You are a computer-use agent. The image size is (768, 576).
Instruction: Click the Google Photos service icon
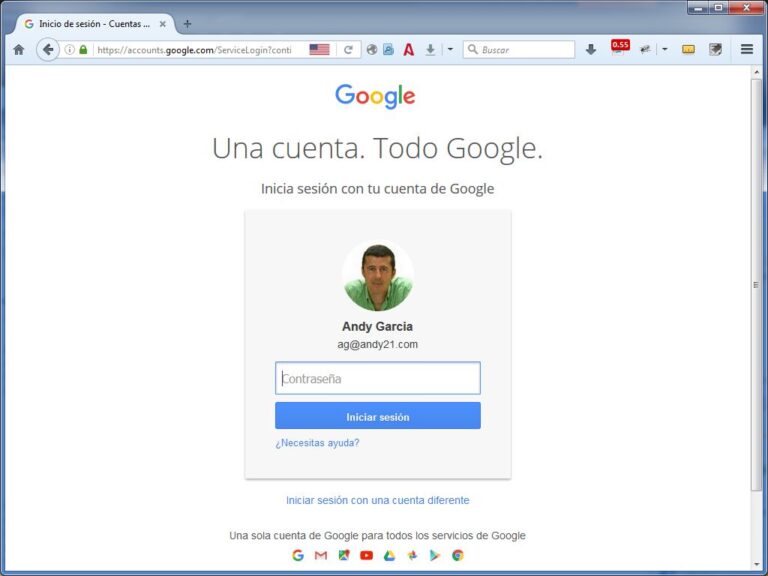pyautogui.click(x=412, y=555)
